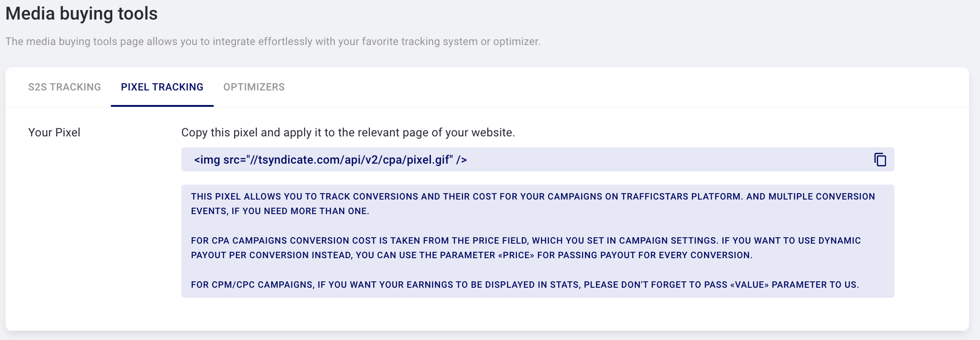Click the CPM/CPC campaigns earnings paragraph
The height and width of the screenshot is (340, 980).
coord(525,285)
